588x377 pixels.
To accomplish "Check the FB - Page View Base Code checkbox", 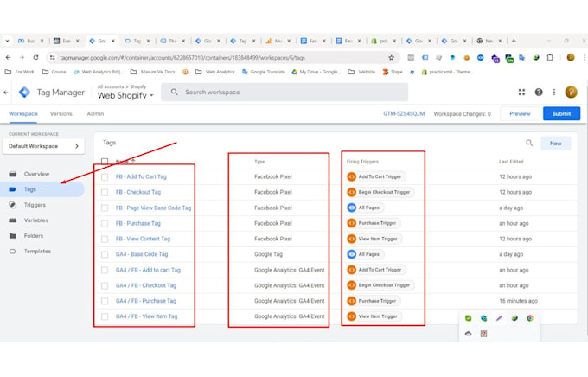I will coord(105,208).
